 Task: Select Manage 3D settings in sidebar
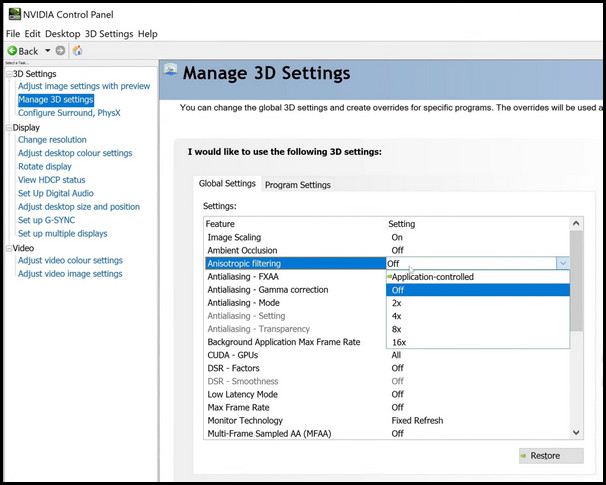coord(56,100)
